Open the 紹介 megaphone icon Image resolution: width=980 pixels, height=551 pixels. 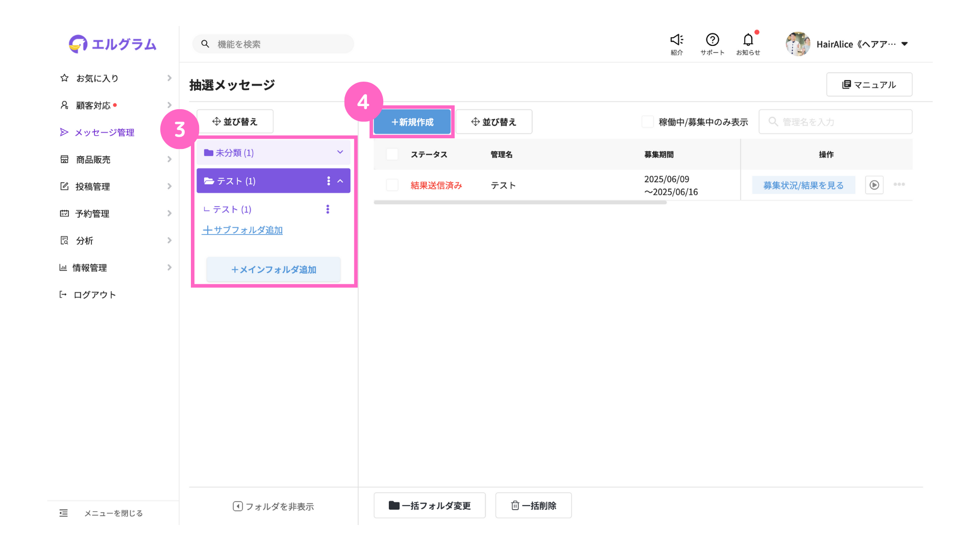[x=677, y=44]
